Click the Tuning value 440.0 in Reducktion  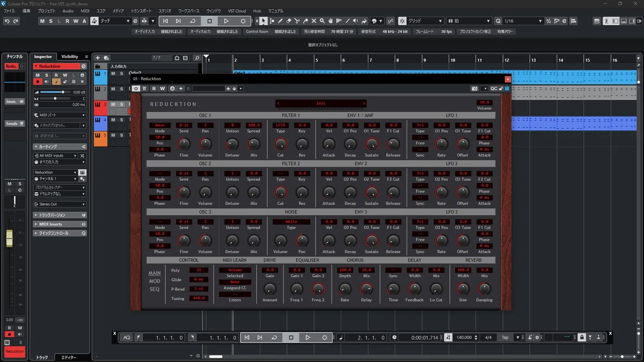coord(199,298)
